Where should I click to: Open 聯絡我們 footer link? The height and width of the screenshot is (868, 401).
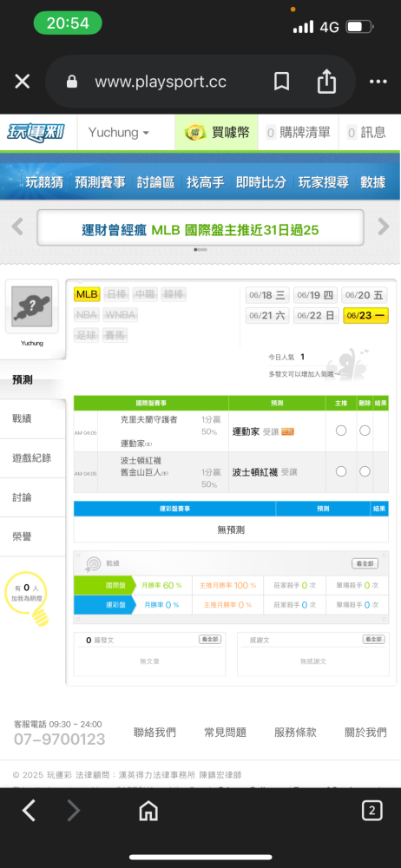click(x=155, y=733)
